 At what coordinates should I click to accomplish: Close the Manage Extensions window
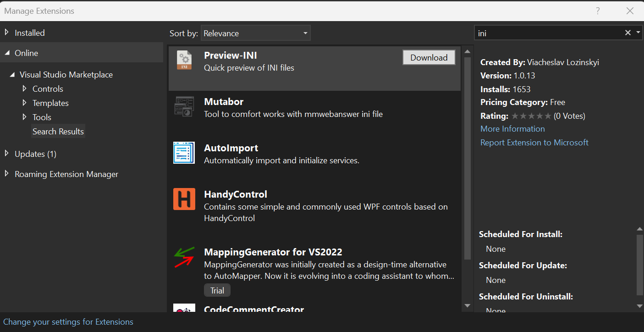click(x=630, y=11)
